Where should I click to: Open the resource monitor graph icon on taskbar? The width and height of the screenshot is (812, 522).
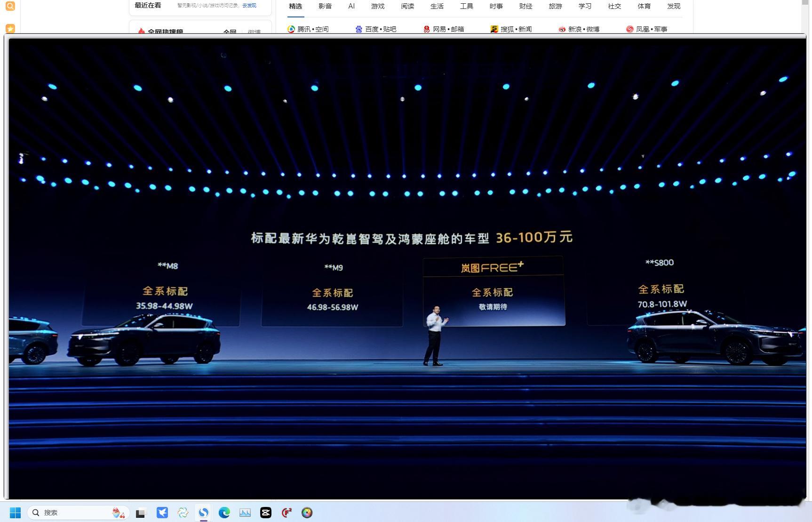click(245, 513)
